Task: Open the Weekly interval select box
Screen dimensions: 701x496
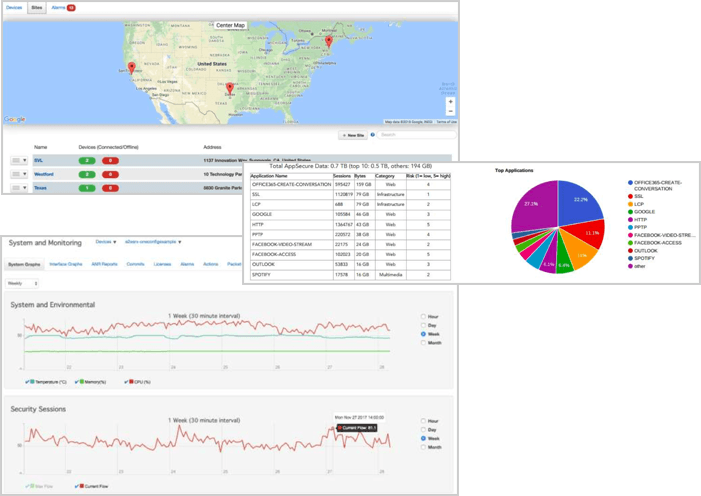Action: [22, 284]
